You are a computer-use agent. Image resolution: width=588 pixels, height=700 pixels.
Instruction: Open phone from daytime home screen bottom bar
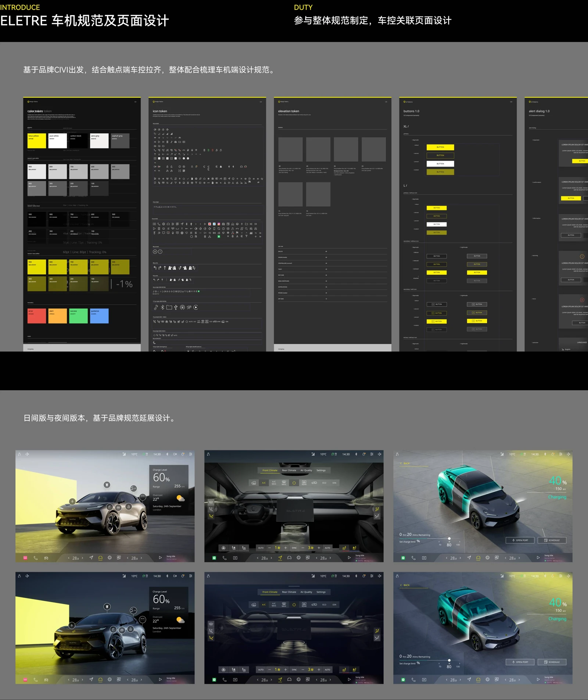36,558
